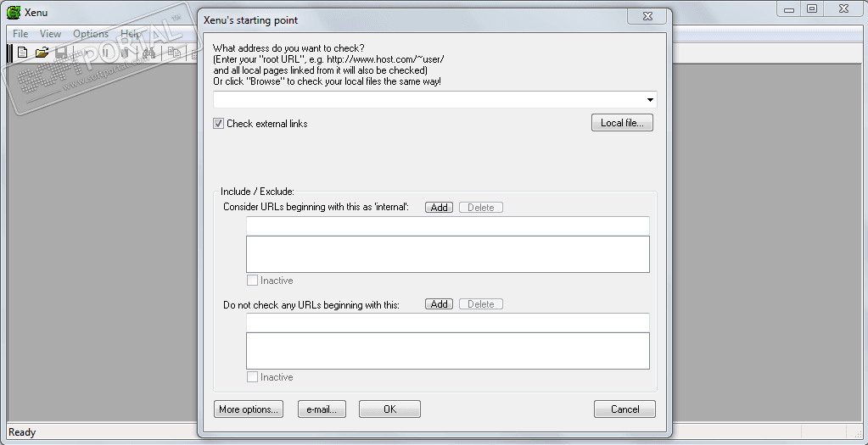Image resolution: width=868 pixels, height=445 pixels.
Task: Open the Options menu
Action: tap(91, 34)
